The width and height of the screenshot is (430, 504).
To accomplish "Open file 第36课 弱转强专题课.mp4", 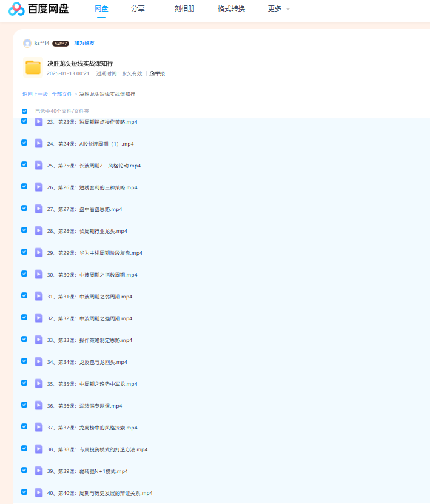I will tap(84, 406).
